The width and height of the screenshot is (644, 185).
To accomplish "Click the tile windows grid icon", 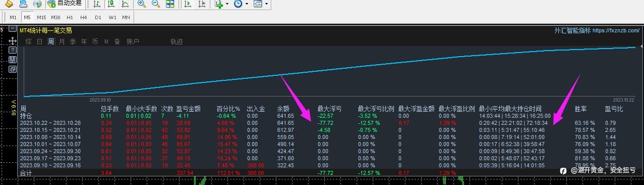I will (x=170, y=4).
